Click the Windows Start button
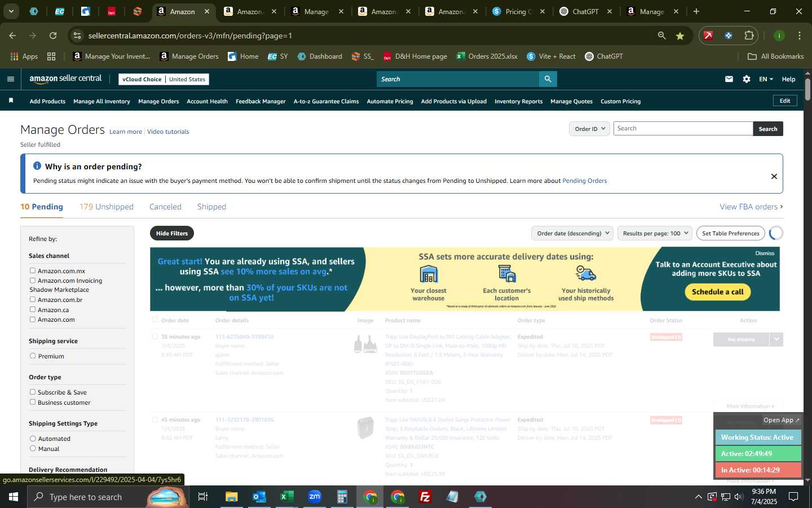Screen dimensions: 812x508 coord(14,497)
